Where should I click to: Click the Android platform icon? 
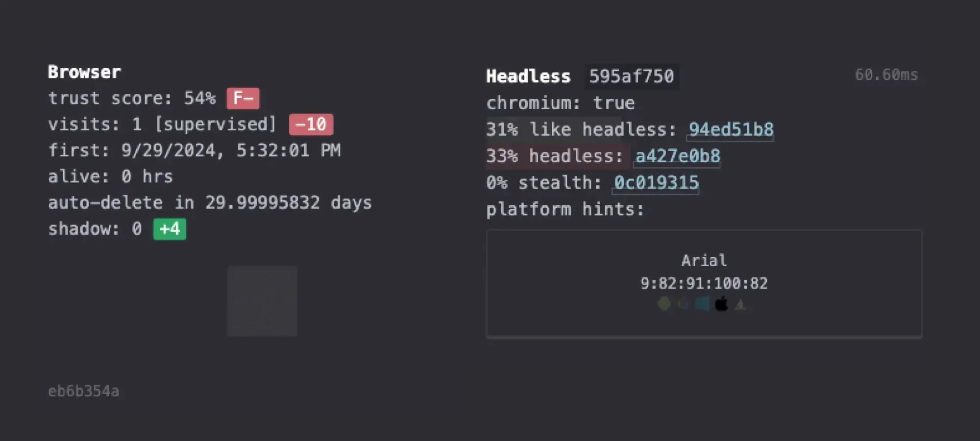click(x=664, y=304)
